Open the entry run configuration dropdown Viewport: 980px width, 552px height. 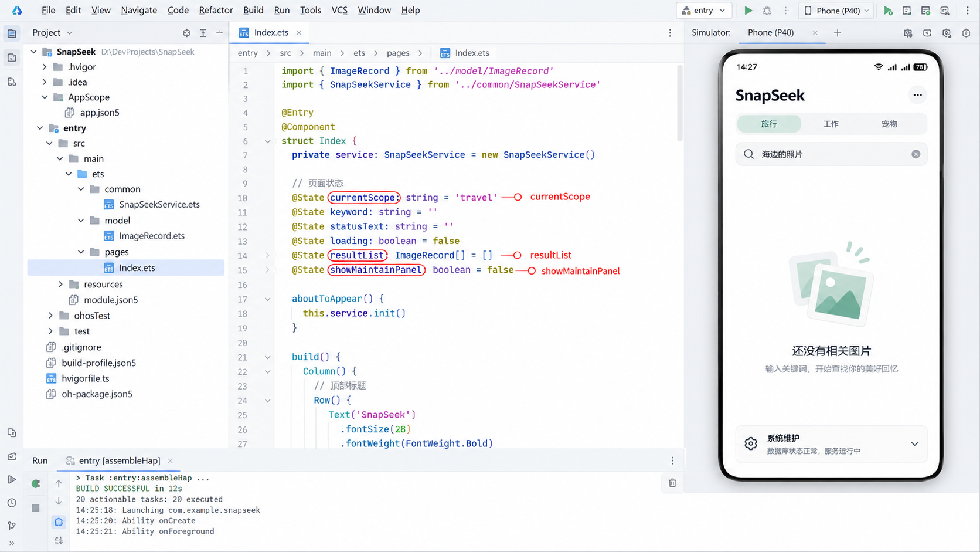click(704, 11)
